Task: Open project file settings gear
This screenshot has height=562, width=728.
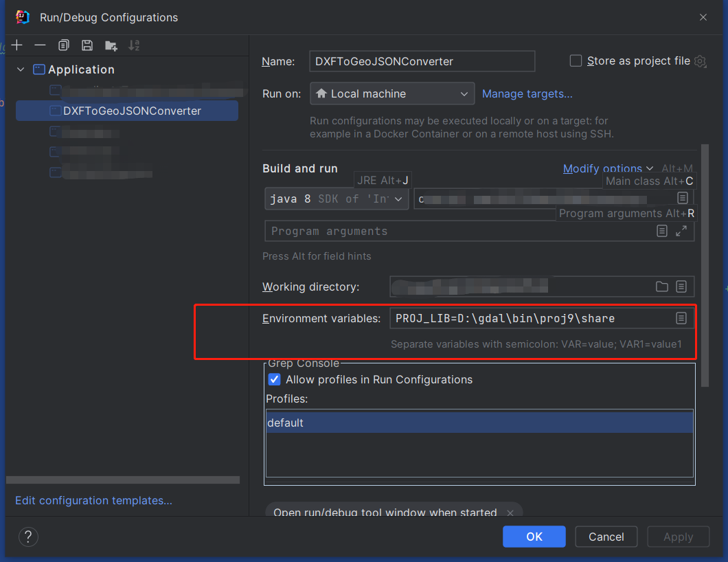Action: coord(700,61)
